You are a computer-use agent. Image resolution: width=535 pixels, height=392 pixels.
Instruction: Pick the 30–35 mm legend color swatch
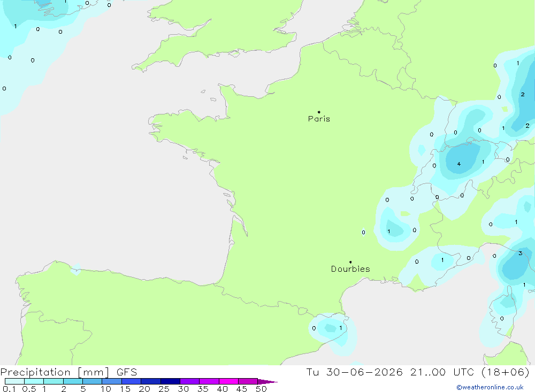pos(190,381)
